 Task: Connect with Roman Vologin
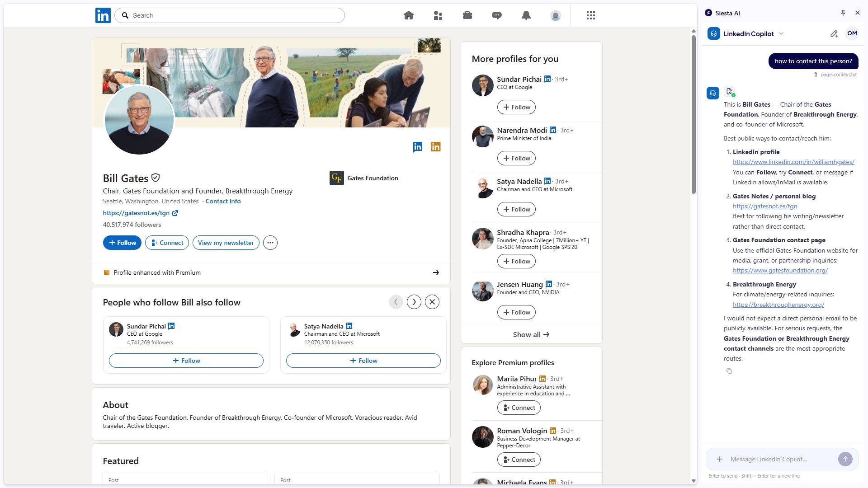[x=519, y=460]
